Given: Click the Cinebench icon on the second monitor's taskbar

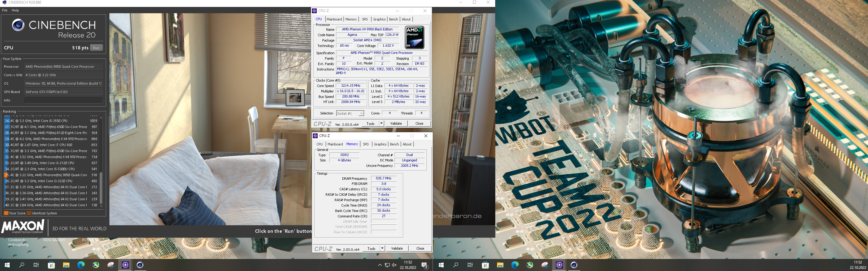Looking at the screenshot, I should (574, 265).
